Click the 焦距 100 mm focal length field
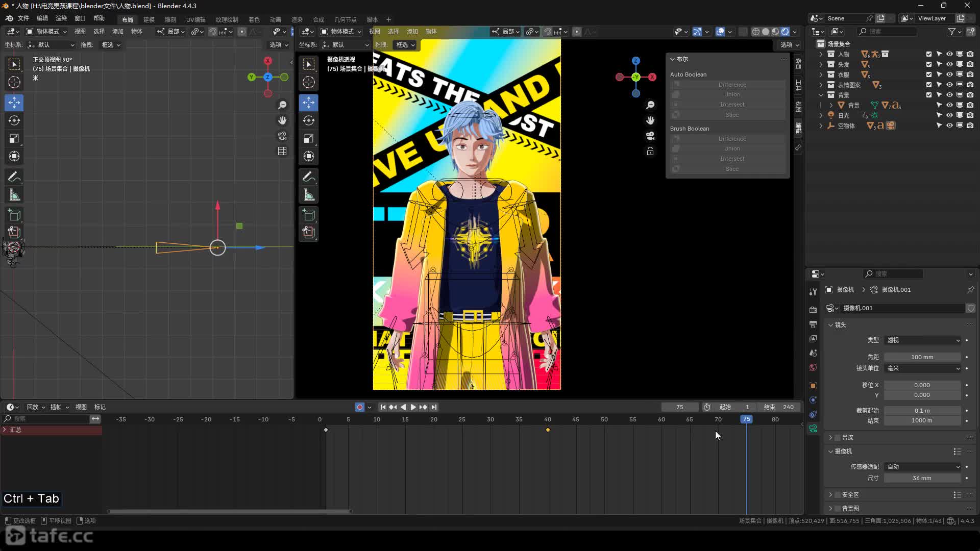The image size is (980, 551). (x=922, y=357)
